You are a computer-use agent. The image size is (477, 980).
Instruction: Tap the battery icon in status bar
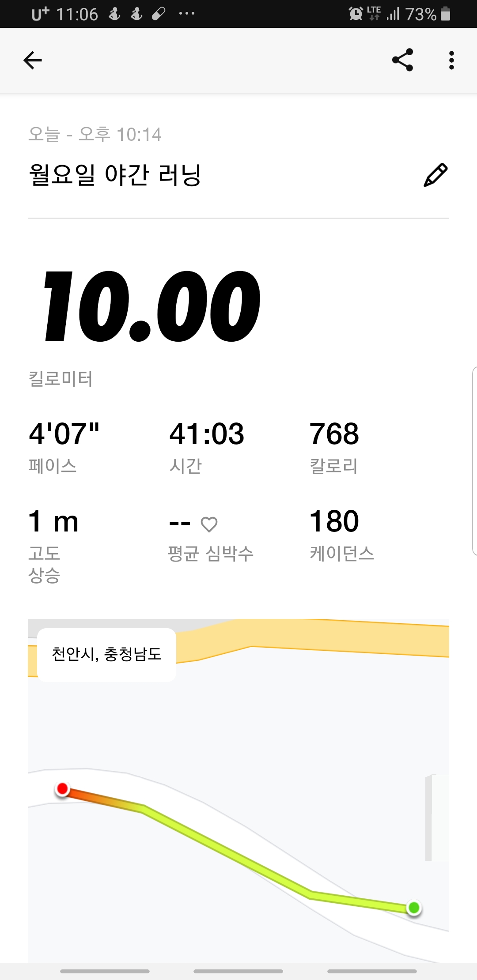pyautogui.click(x=446, y=14)
